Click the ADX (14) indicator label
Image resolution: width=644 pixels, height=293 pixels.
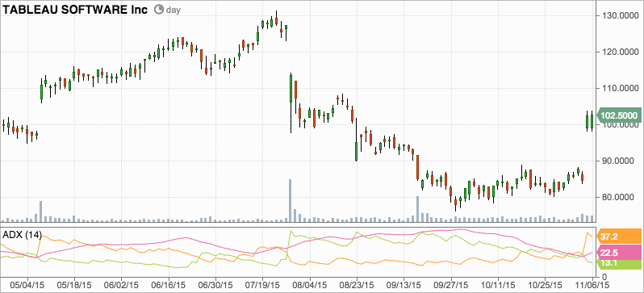[x=22, y=235]
